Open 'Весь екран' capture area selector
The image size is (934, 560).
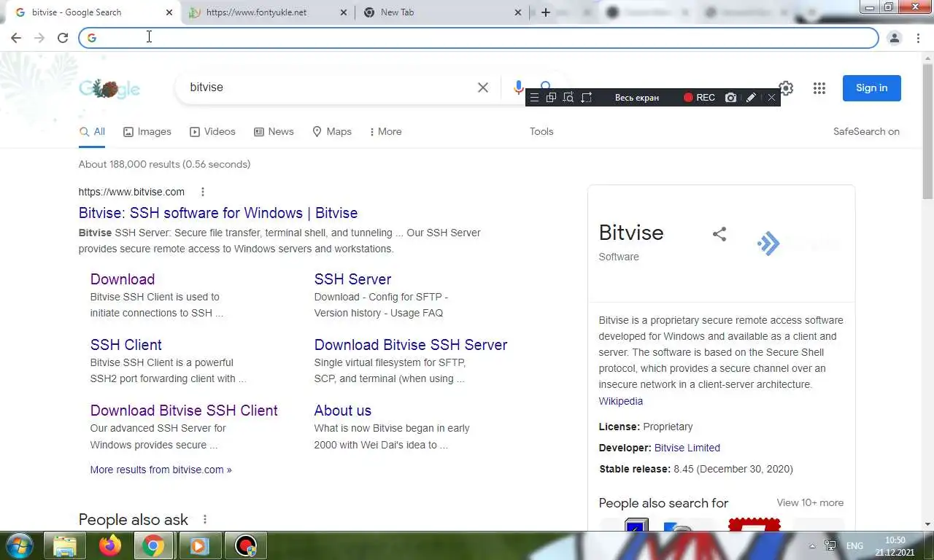click(637, 98)
